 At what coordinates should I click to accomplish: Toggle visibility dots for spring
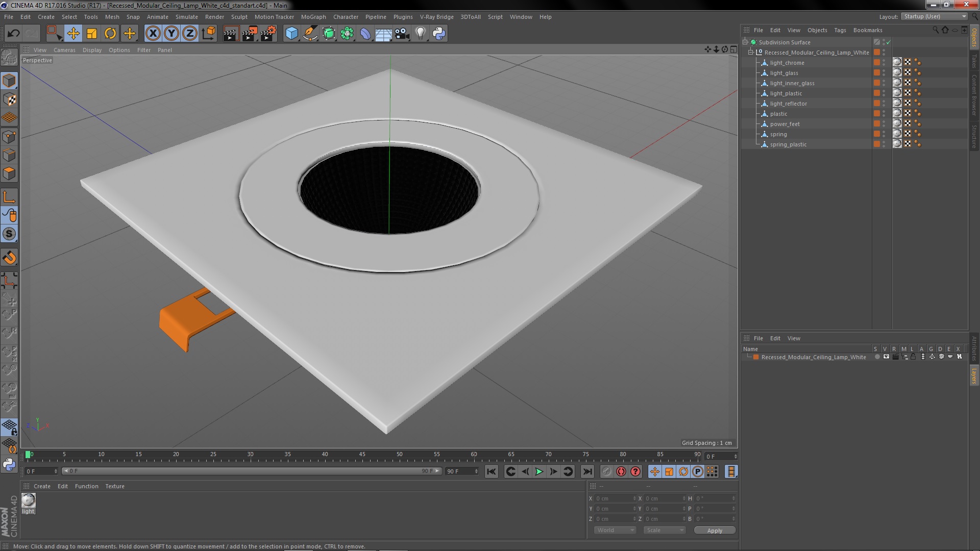pyautogui.click(x=884, y=134)
